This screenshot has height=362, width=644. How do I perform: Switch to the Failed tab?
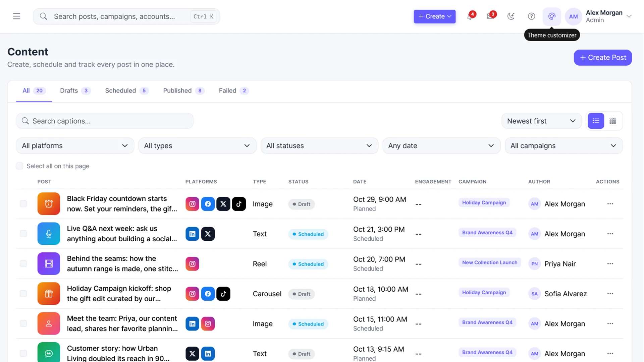[234, 90]
